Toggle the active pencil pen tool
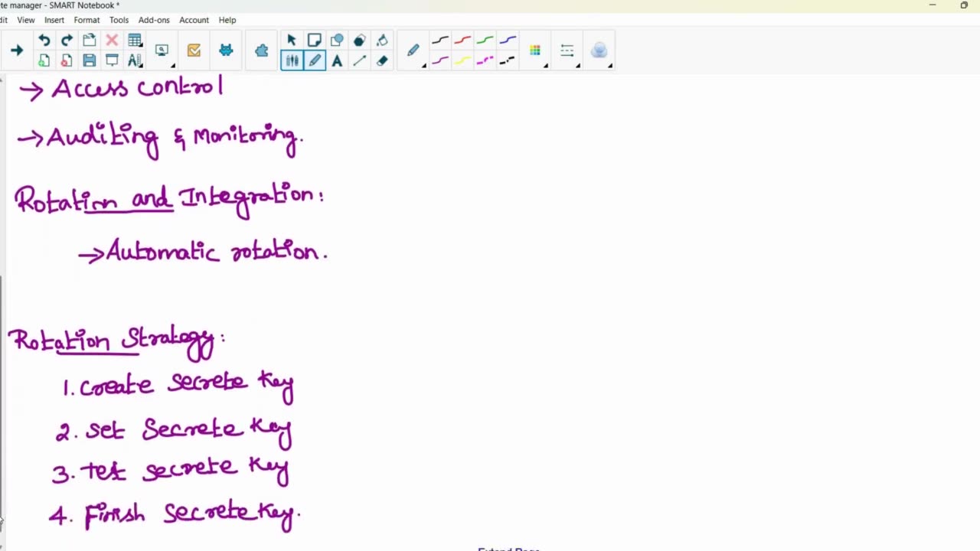 (315, 60)
